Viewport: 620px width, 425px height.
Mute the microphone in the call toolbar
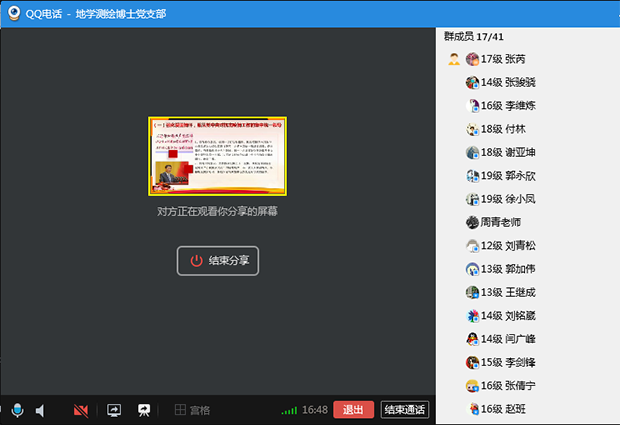(x=17, y=410)
